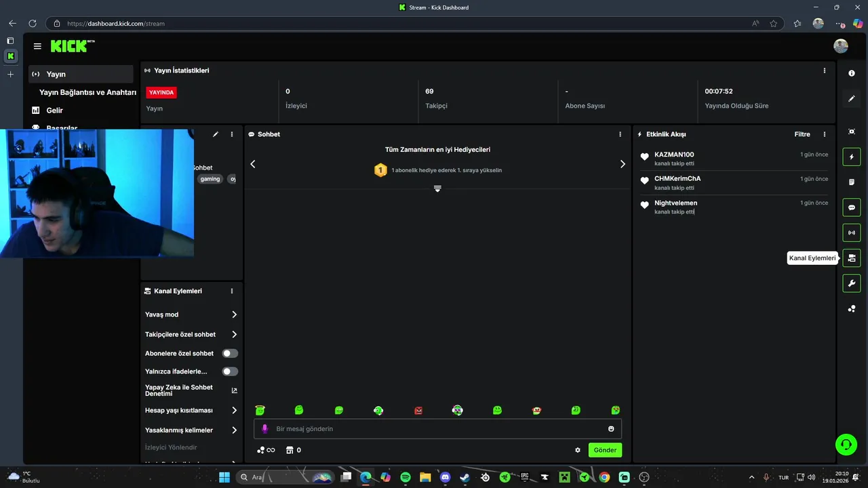Click the webcam preview thumbnail

pos(97,193)
